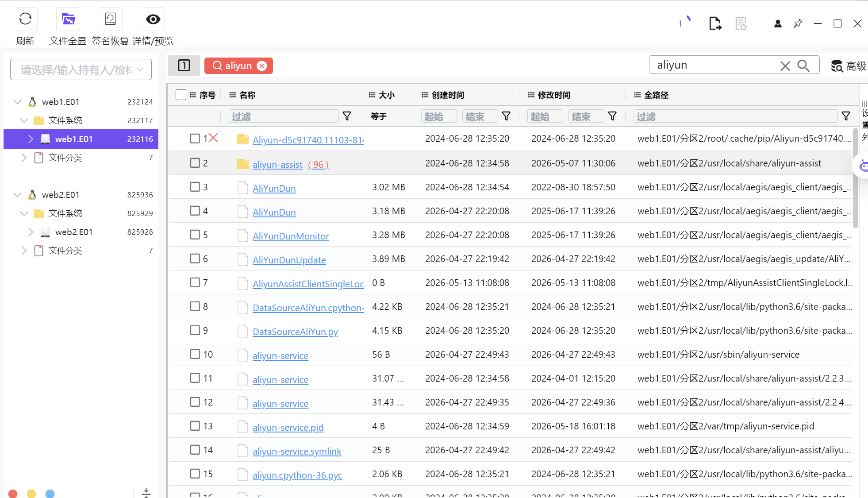
Task: Click the 修改时间 filter funnel icon
Action: [613, 116]
